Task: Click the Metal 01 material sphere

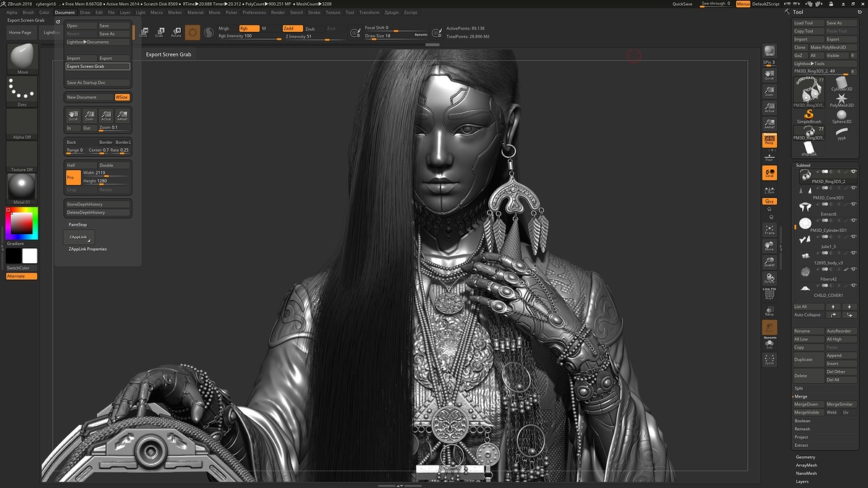Action: point(22,187)
